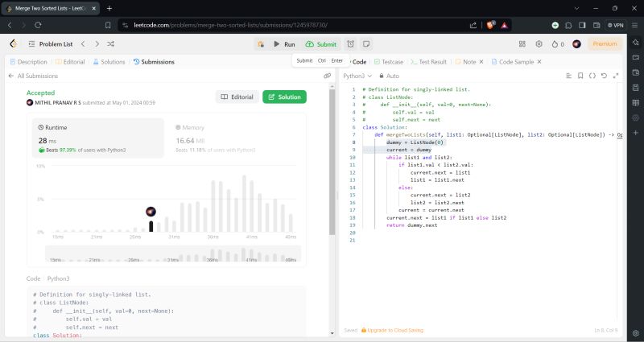This screenshot has width=644, height=342.
Task: Click the Brave Shields lion icon
Action: (490, 25)
